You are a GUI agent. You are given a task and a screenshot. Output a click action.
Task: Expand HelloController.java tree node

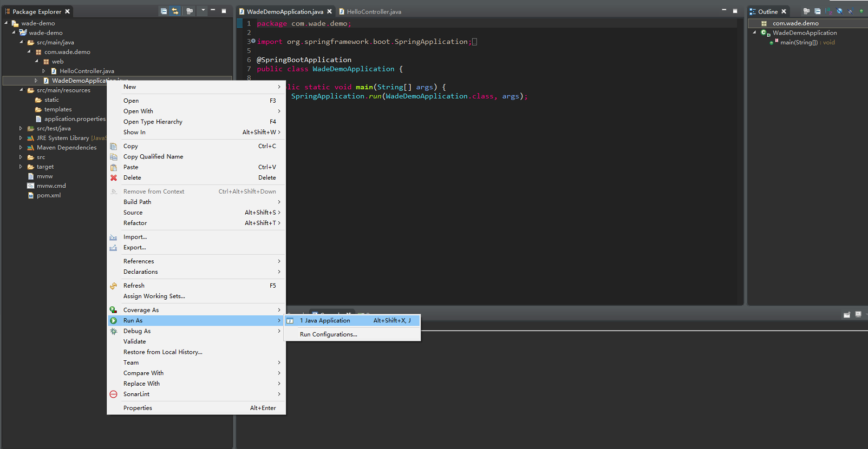pos(44,71)
